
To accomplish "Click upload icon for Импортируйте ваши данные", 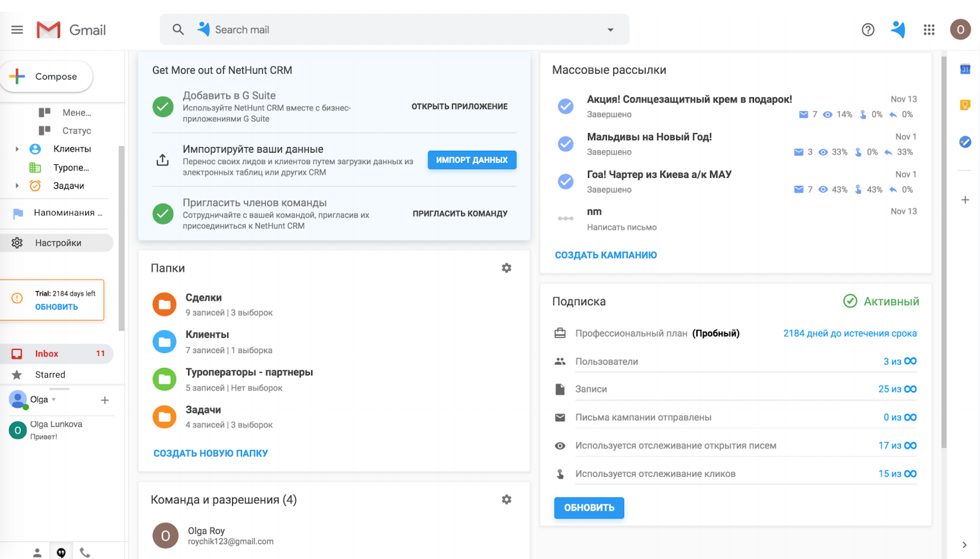I will click(x=162, y=160).
